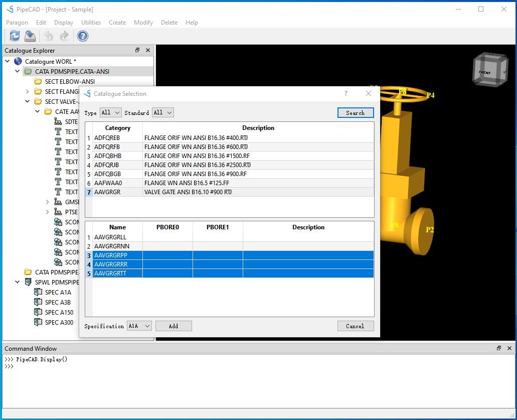Open the Display menu

pyautogui.click(x=64, y=23)
